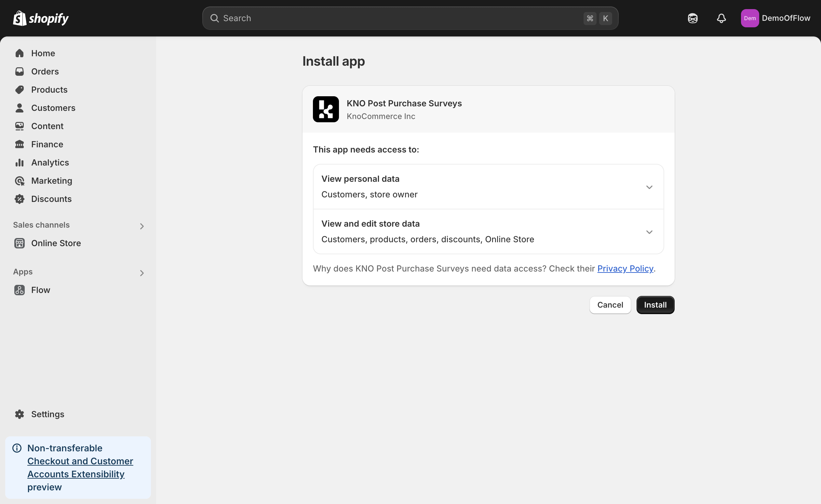
Task: Expand the View and edit store data permissions
Action: [649, 232]
